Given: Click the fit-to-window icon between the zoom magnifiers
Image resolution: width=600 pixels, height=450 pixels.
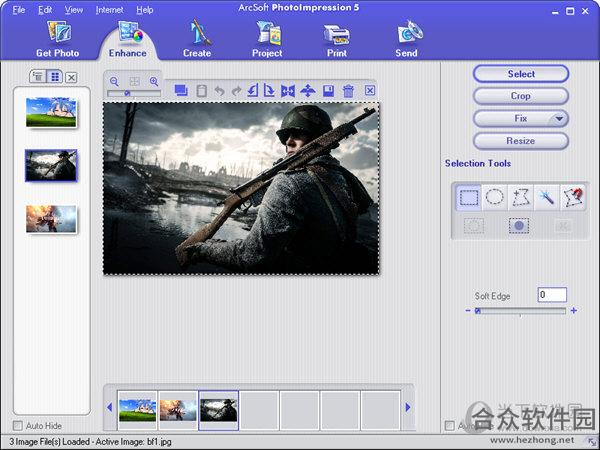Looking at the screenshot, I should (x=134, y=81).
